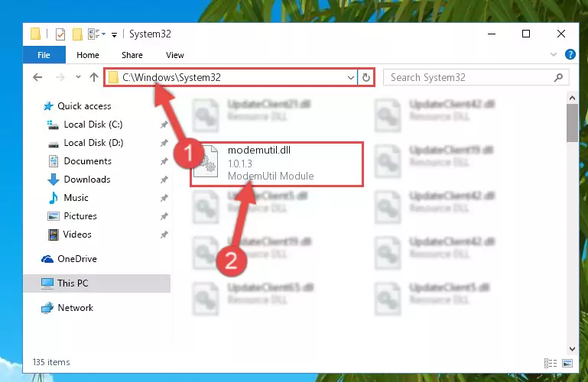Open Downloads in the sidebar
588x382 pixels.
click(87, 180)
